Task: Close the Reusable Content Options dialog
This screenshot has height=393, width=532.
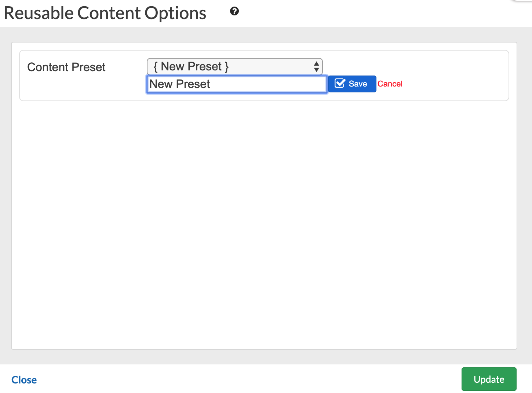Action: 24,380
